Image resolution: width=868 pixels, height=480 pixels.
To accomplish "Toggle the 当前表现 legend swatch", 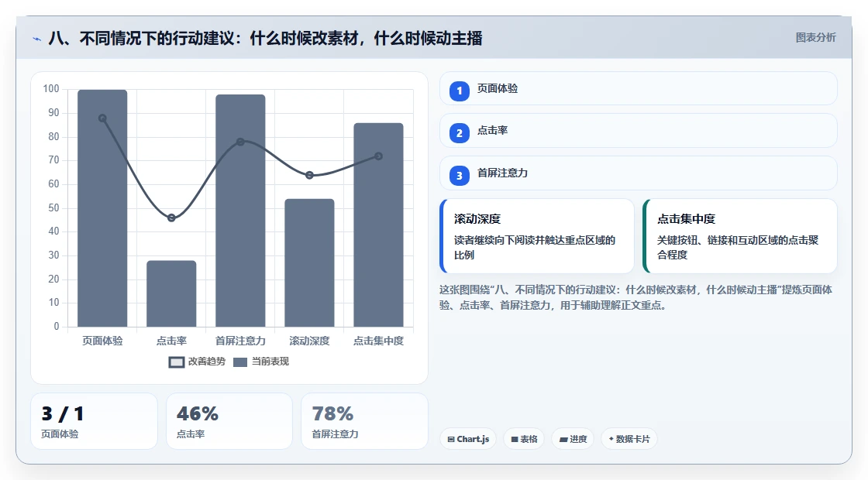I will (x=239, y=362).
